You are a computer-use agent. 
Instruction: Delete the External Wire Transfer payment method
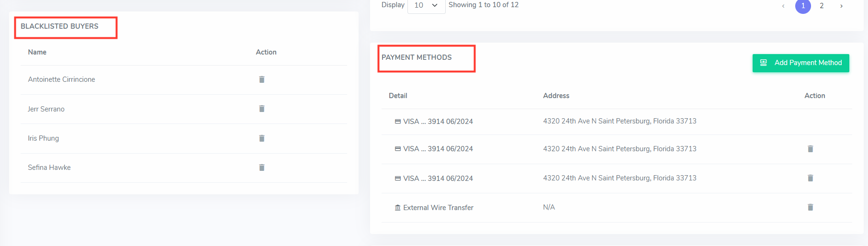coord(810,207)
